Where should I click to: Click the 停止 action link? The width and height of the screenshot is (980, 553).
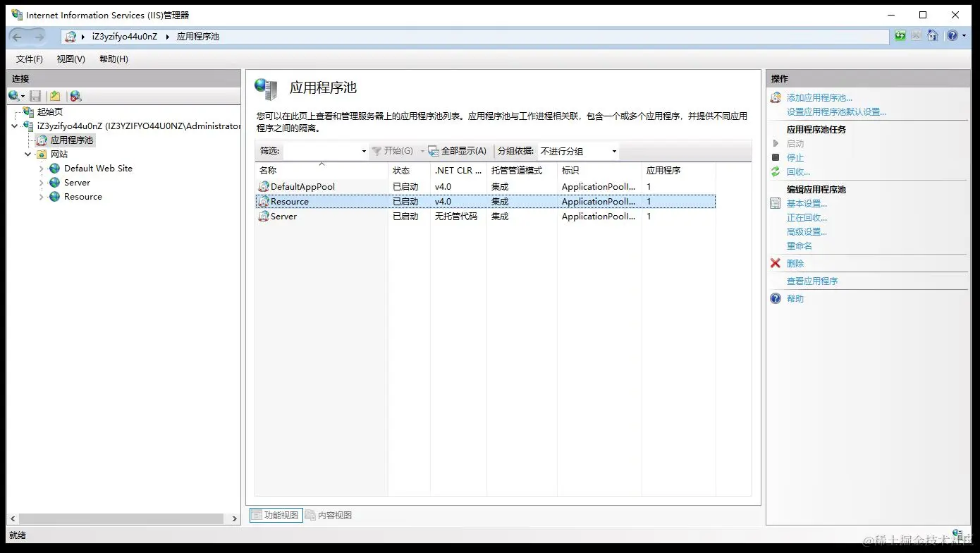point(795,158)
